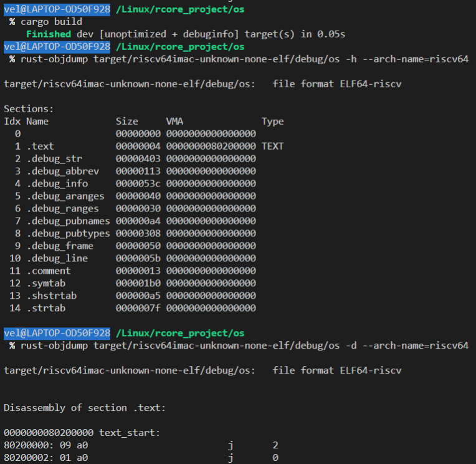Click the .symtab section entry
Viewport: 476px width, 464px height.
[45, 283]
